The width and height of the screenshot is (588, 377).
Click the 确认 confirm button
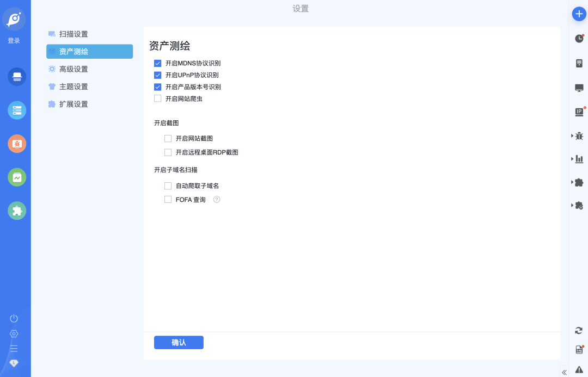tap(179, 342)
